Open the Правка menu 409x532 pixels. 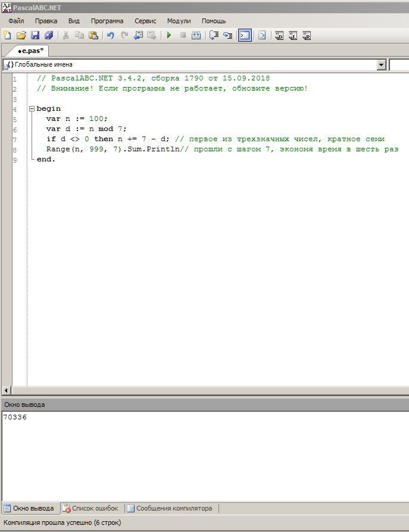[46, 21]
